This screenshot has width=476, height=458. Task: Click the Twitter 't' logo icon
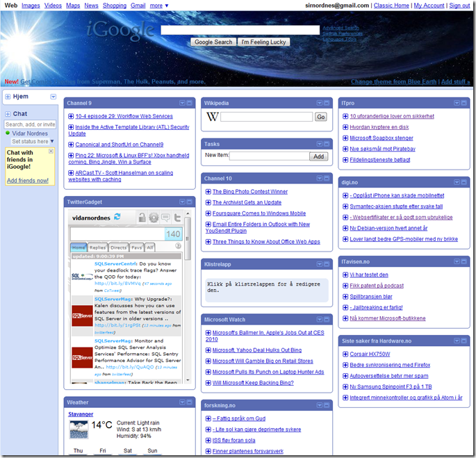177,218
